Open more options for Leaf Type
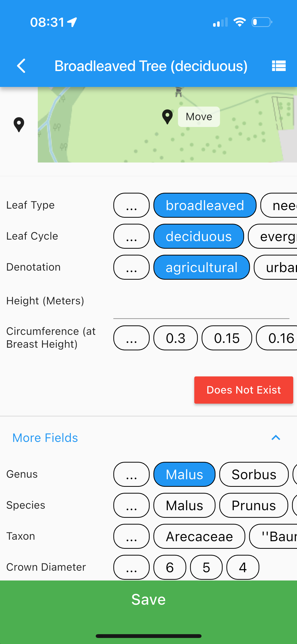The height and width of the screenshot is (644, 297). click(x=131, y=205)
